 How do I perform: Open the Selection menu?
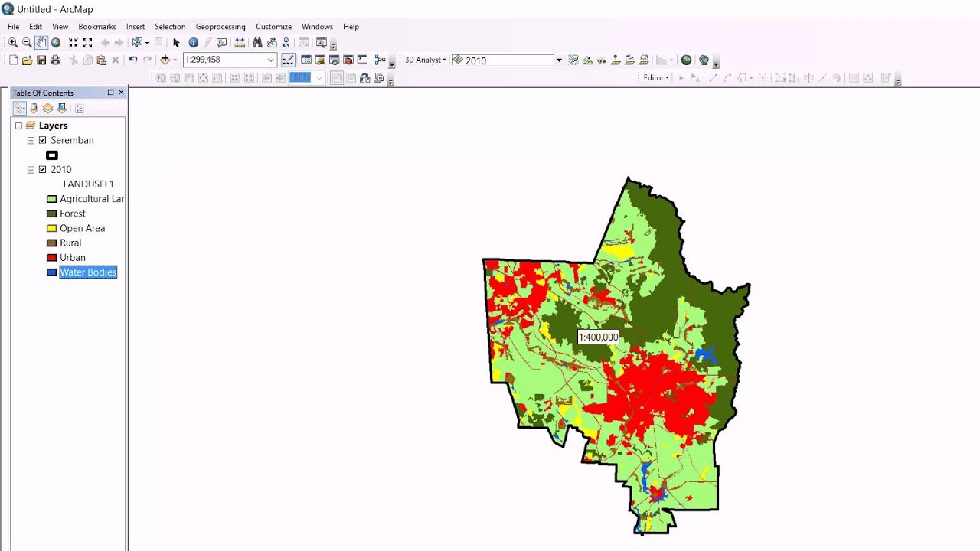pyautogui.click(x=170, y=27)
